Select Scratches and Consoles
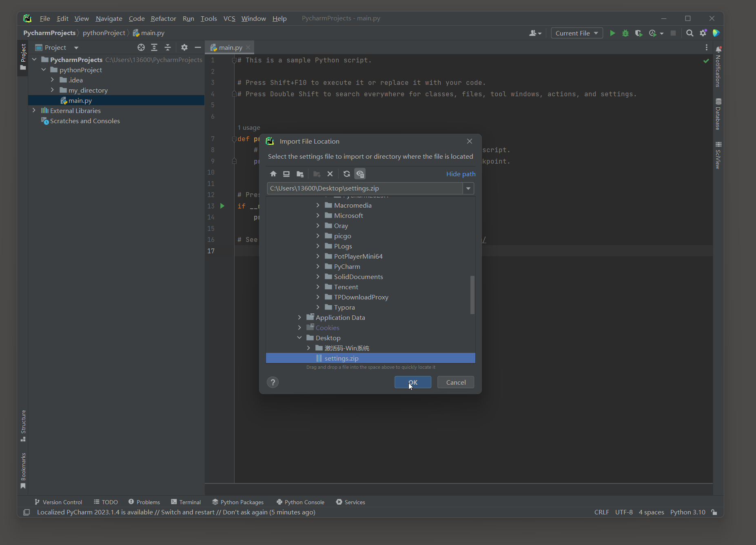 click(x=80, y=121)
